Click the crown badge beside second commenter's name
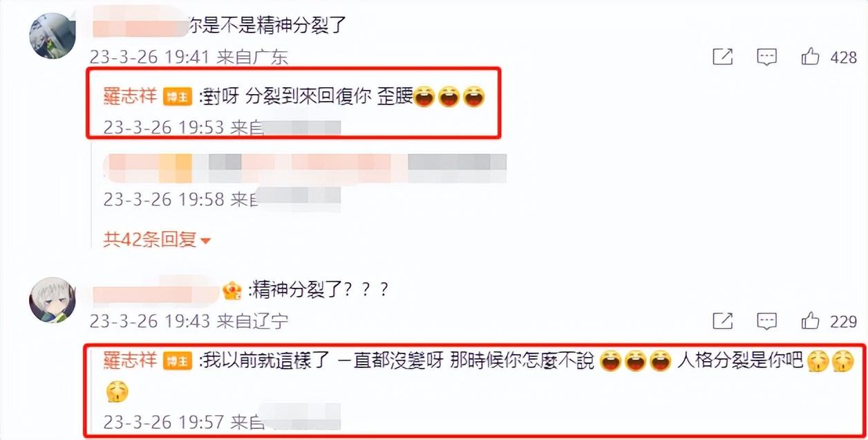 [232, 292]
